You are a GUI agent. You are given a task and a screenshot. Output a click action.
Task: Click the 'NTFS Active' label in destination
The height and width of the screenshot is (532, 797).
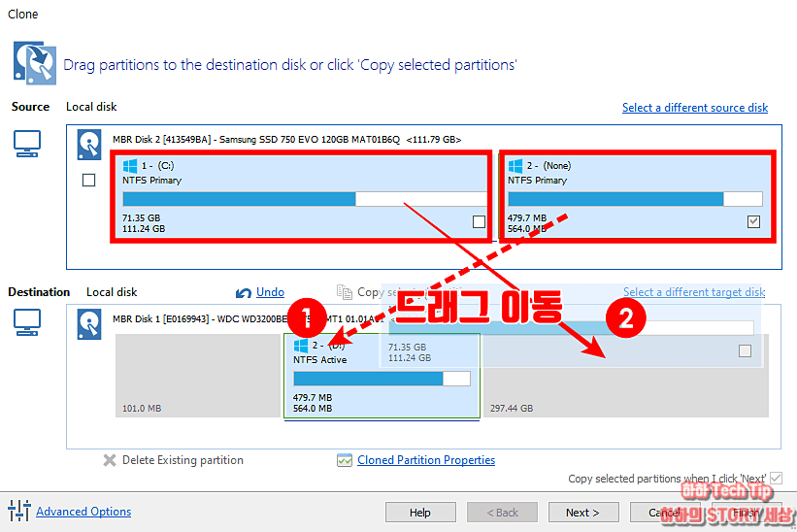319,360
